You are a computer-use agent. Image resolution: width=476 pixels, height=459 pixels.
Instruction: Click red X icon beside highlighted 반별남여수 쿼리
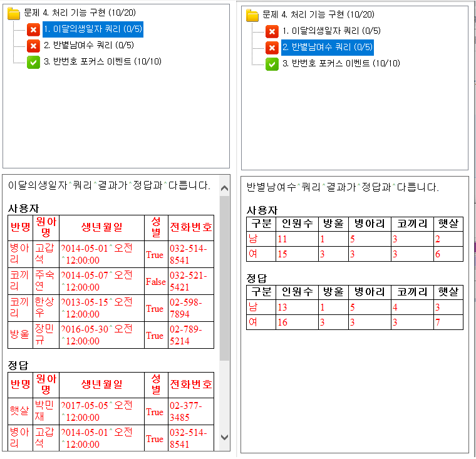click(x=272, y=48)
